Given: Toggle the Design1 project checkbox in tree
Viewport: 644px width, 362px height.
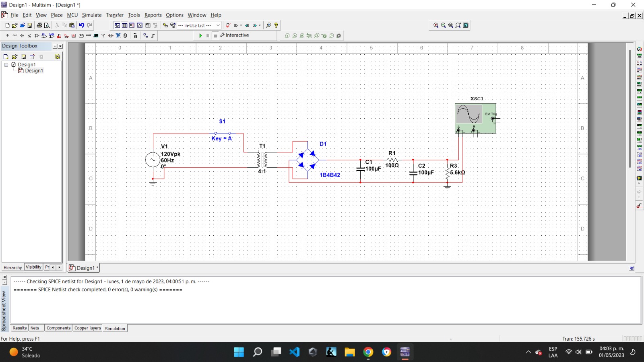Looking at the screenshot, I should click(14, 64).
